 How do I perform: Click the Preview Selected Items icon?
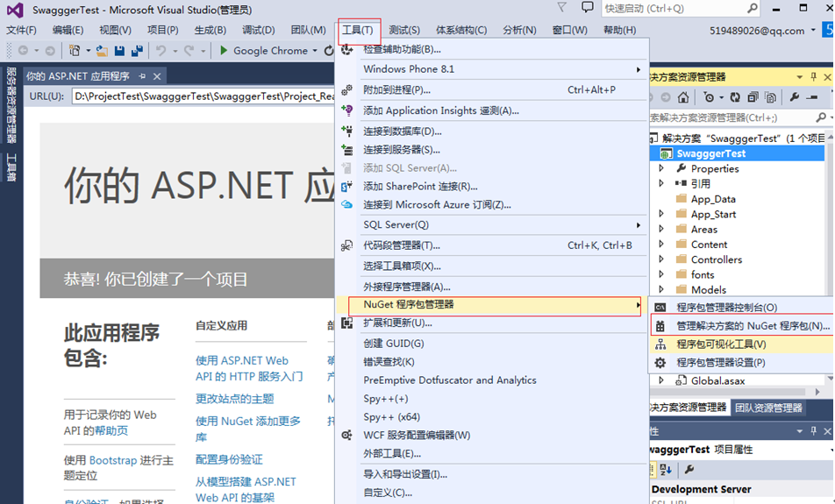tap(812, 97)
